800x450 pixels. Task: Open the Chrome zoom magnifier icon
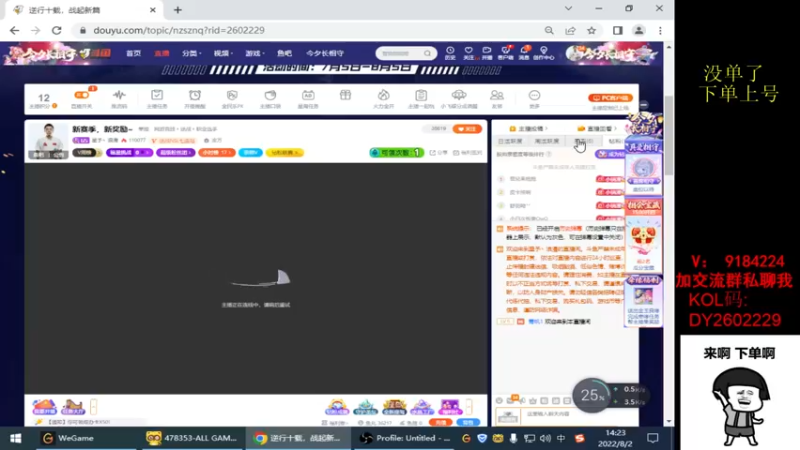coord(549,31)
